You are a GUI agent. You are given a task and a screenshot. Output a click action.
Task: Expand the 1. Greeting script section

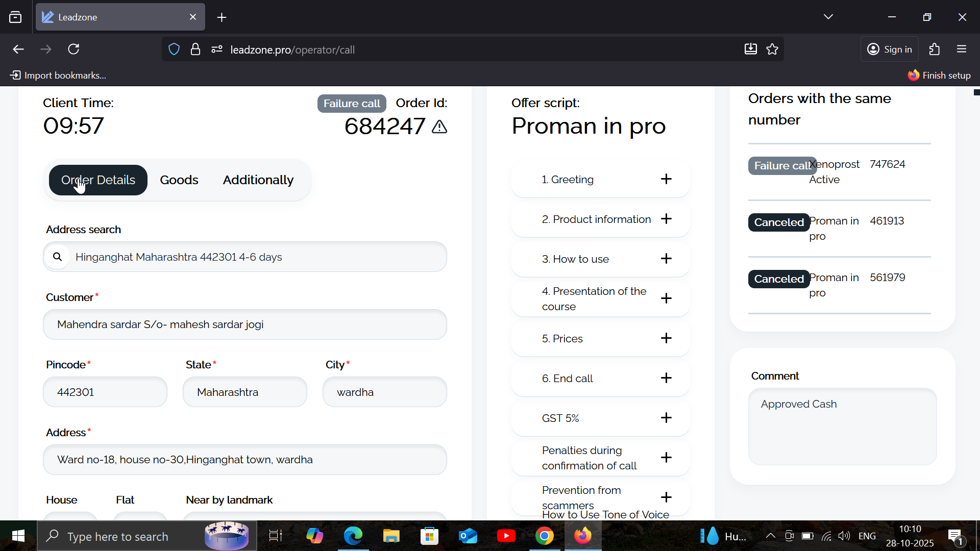point(666,179)
